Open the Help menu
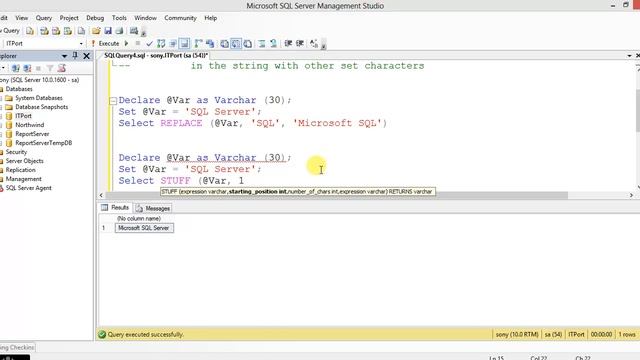 [x=211, y=18]
